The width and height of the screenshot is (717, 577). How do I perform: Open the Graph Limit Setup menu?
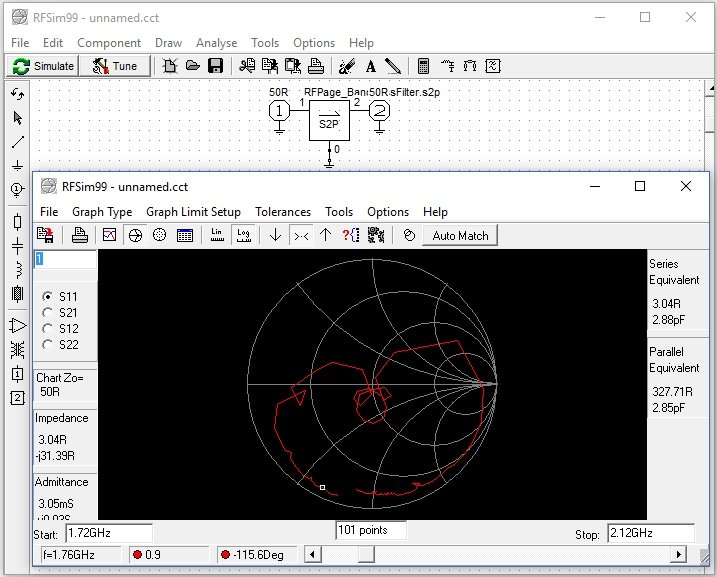[x=193, y=212]
